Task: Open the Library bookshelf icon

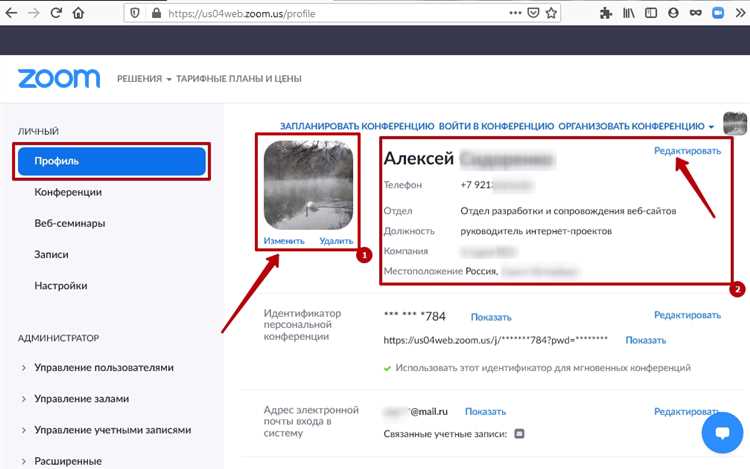Action: (629, 13)
